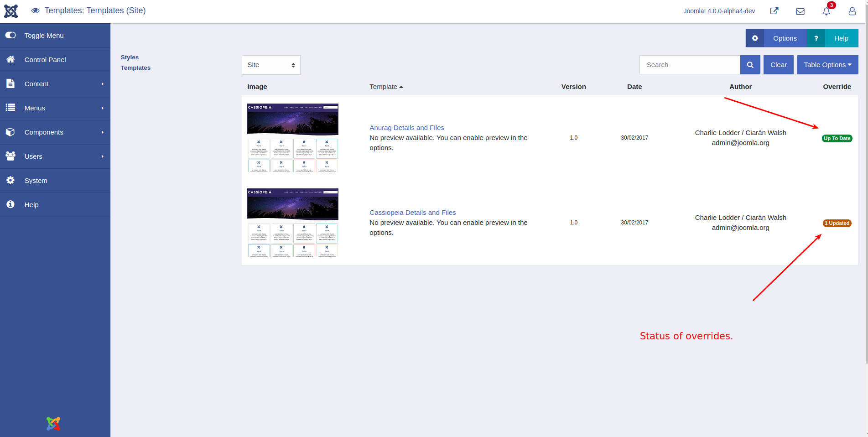The height and width of the screenshot is (437, 868).
Task: Open the Control Panel menu item
Action: [x=55, y=60]
